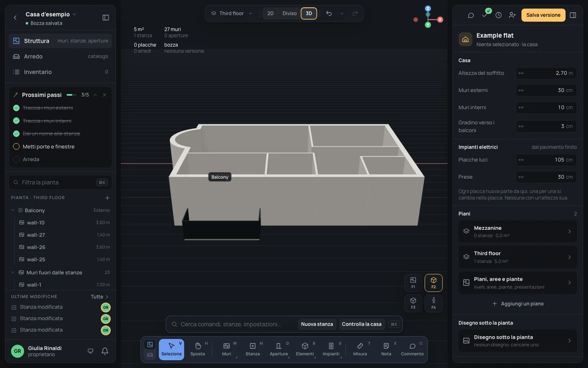Image resolution: width=588 pixels, height=368 pixels.
Task: Select the Elementi tool
Action: 305,349
